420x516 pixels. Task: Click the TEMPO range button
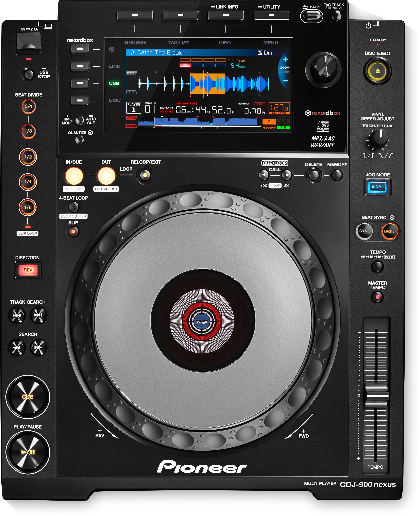click(x=377, y=267)
